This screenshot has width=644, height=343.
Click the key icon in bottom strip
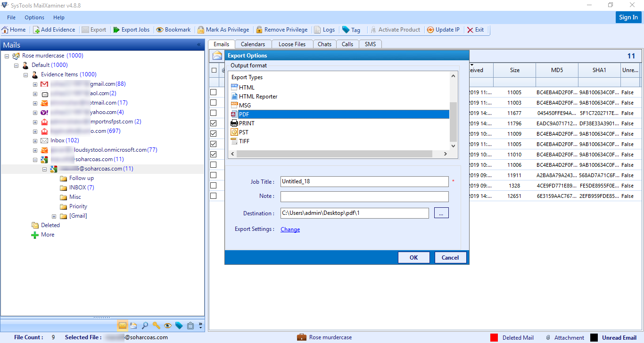[156, 325]
